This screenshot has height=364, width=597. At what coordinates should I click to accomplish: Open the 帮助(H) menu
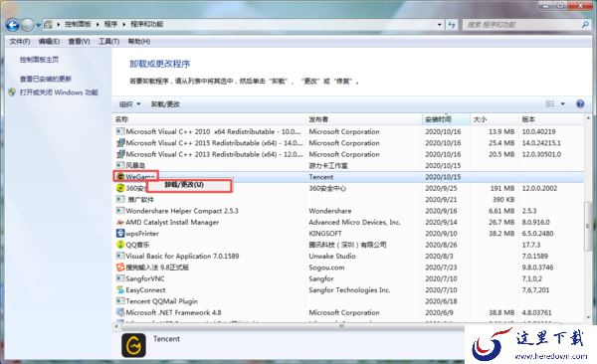(x=139, y=41)
